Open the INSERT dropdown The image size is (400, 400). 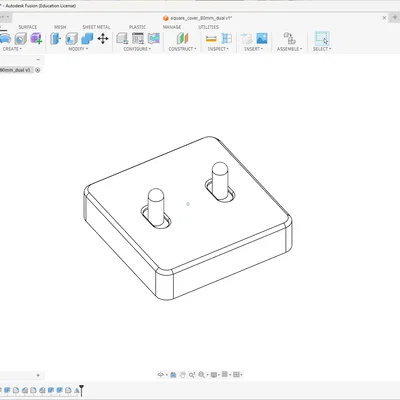253,49
